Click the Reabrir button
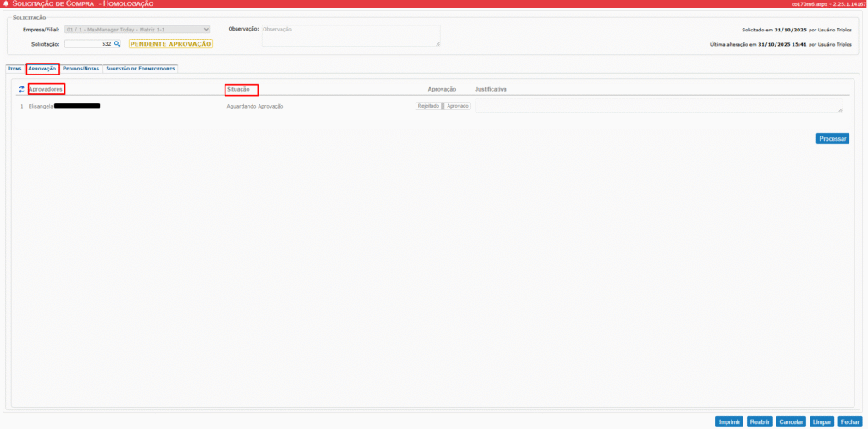 [760, 421]
